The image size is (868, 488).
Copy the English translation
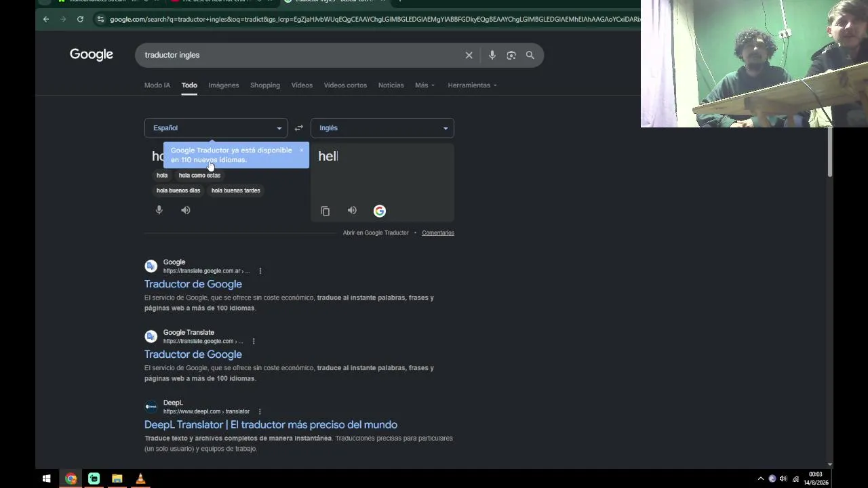click(x=325, y=211)
